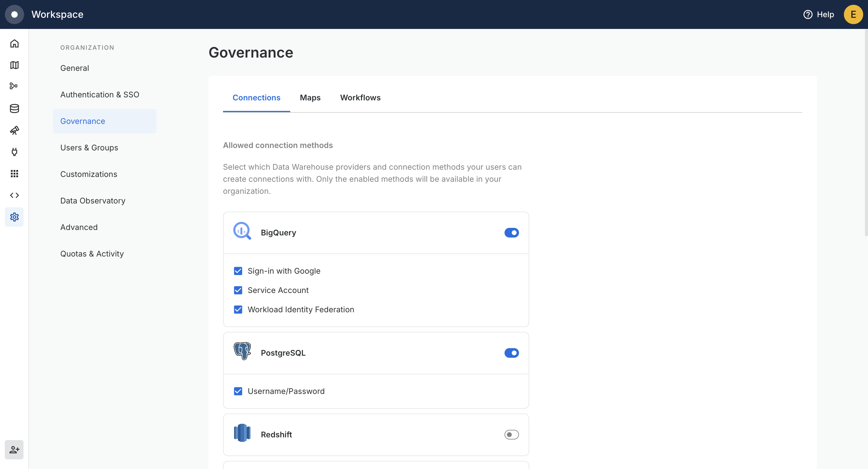Enable the Redshift connection toggle
The height and width of the screenshot is (469, 868).
[x=511, y=435]
